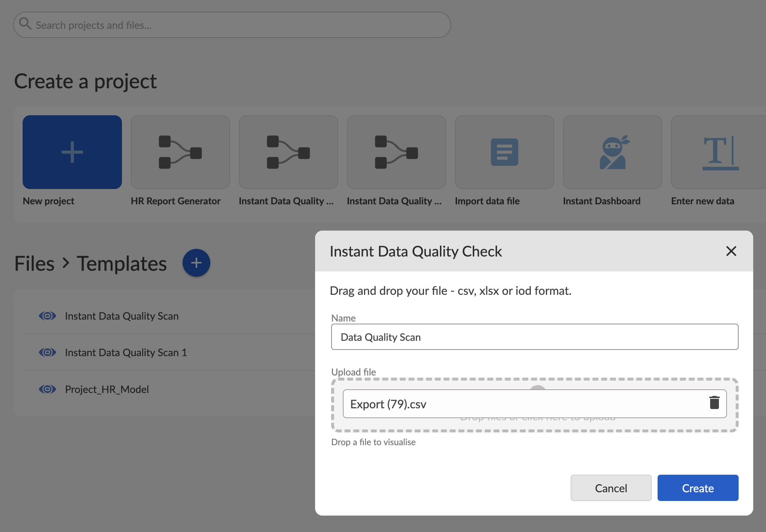766x532 pixels.
Task: Go to Files breadcrumb root
Action: point(34,263)
